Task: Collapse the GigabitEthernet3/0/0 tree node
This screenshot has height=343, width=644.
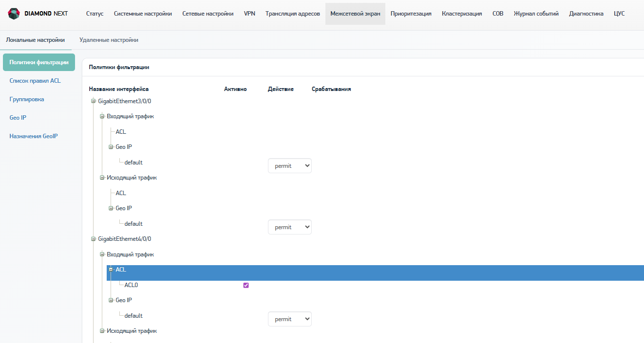Action: click(x=94, y=101)
